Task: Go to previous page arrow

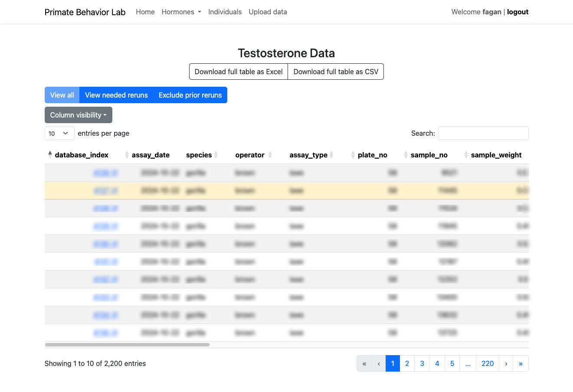Action: (379, 363)
